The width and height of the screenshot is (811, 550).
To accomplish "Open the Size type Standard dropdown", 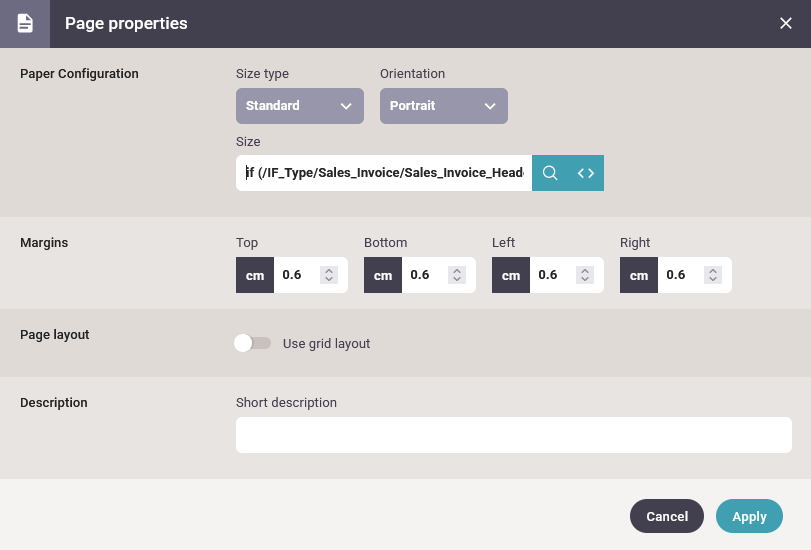I will click(x=300, y=106).
